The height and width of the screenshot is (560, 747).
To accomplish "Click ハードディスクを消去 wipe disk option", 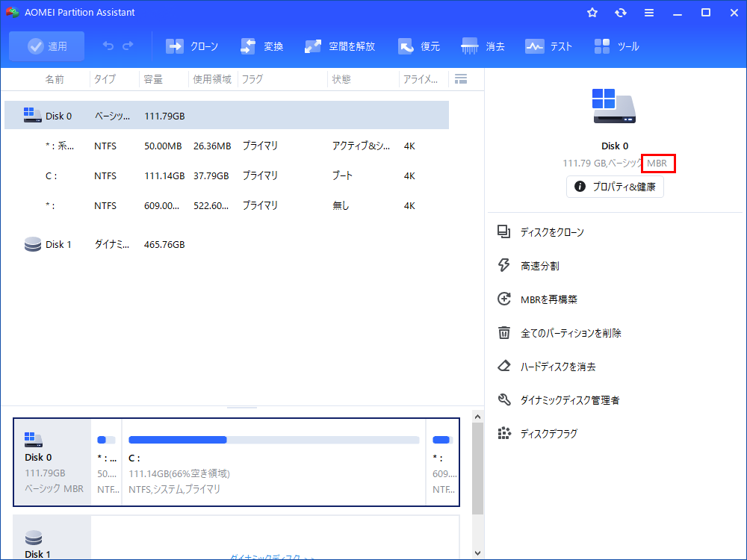I will [558, 367].
